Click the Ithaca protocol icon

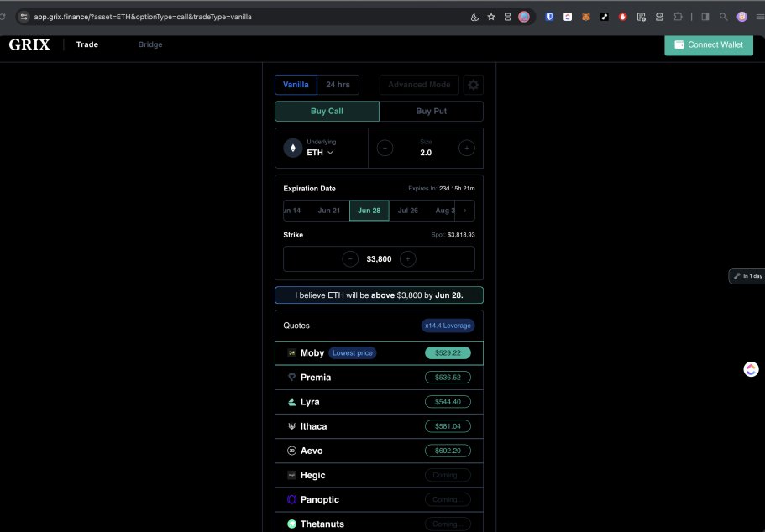(291, 426)
